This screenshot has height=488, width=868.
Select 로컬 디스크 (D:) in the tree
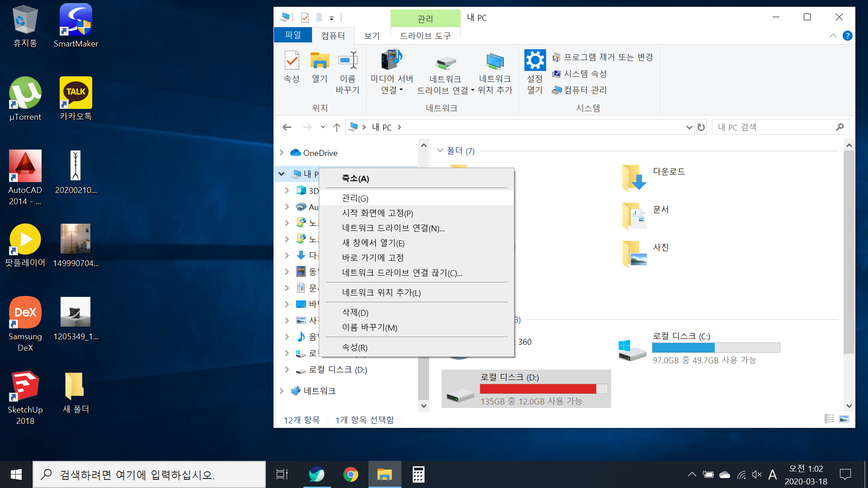pyautogui.click(x=338, y=370)
